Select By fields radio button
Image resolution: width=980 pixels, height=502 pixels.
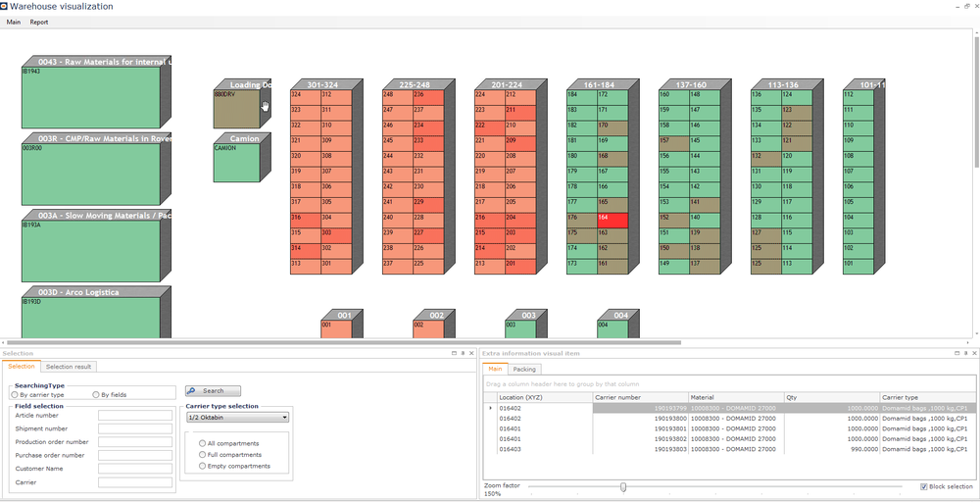click(96, 394)
